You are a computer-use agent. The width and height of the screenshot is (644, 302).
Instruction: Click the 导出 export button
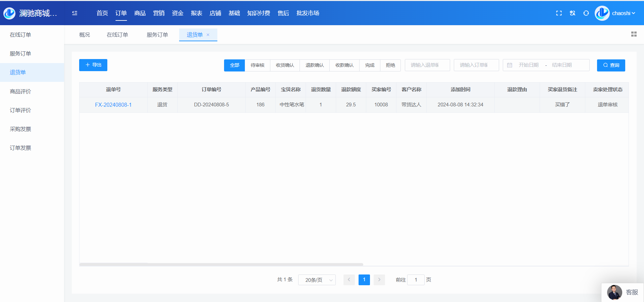[93, 65]
